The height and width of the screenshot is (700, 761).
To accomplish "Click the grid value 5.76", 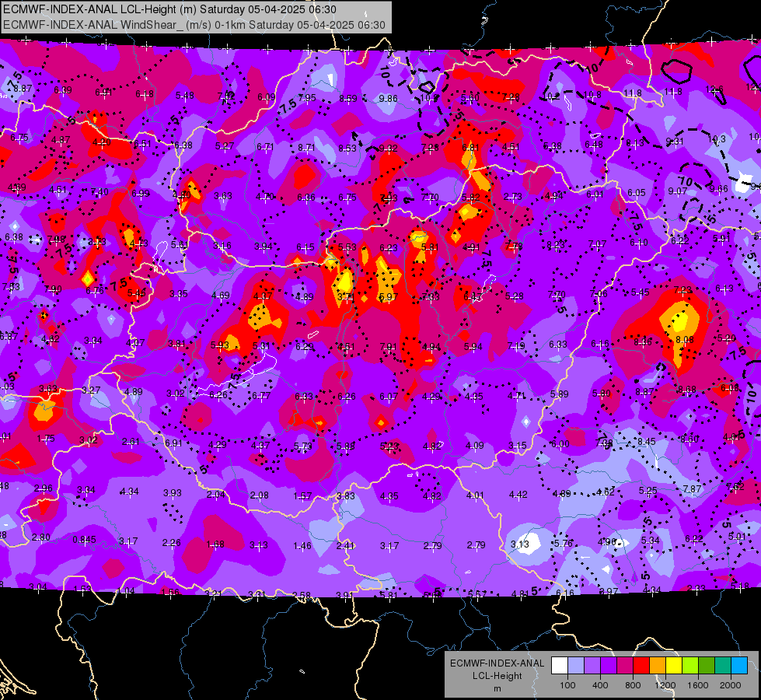I will 564,544.
